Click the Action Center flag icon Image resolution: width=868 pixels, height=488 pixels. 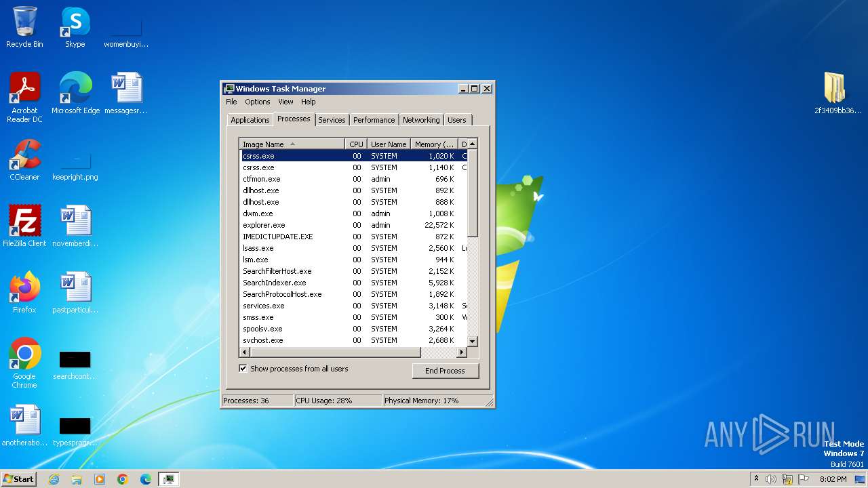(804, 479)
